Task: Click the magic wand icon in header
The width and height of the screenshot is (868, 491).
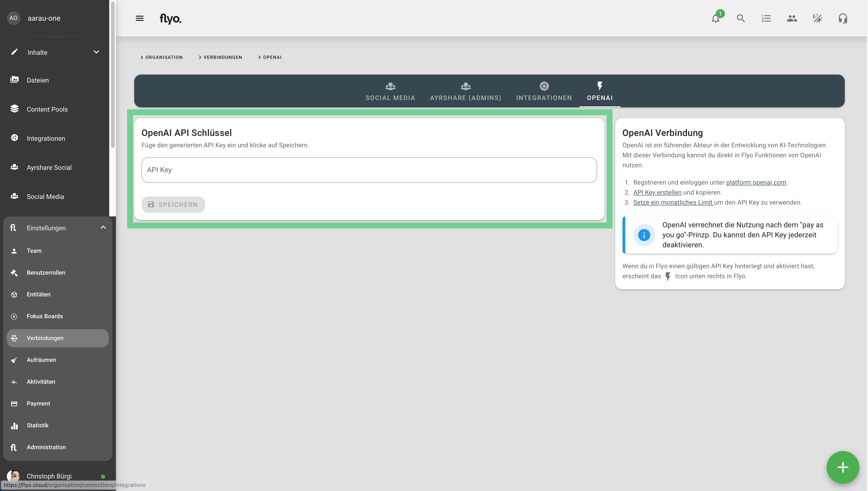Action: (x=818, y=18)
